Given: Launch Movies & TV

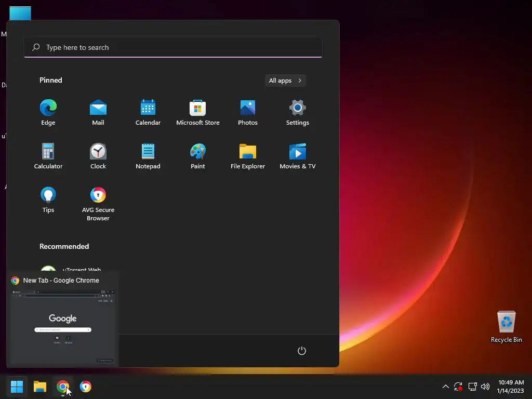Looking at the screenshot, I should [298, 156].
